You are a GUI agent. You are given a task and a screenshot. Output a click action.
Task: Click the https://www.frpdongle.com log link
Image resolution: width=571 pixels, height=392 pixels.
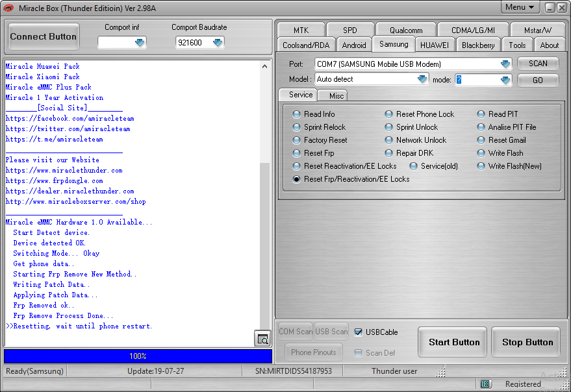point(55,180)
